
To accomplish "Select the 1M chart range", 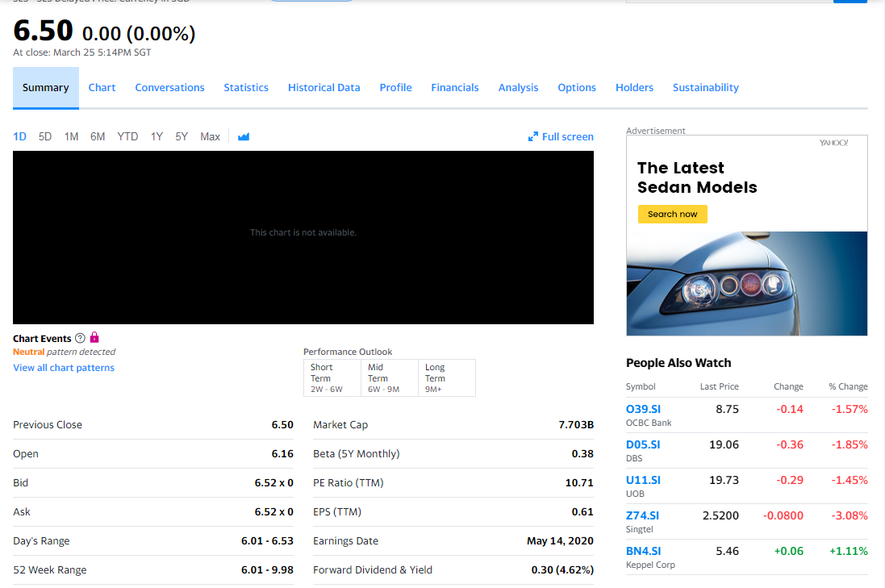I will point(71,136).
